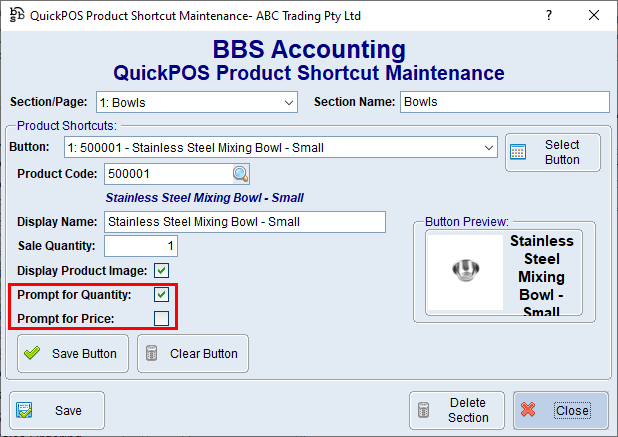Click the floppy disk Save icon

(x=26, y=410)
